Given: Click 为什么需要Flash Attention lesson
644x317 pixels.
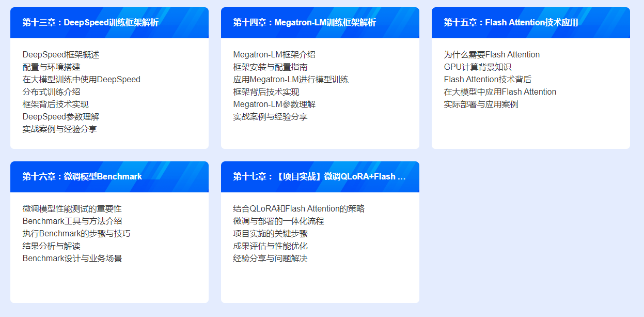Looking at the screenshot, I should [x=492, y=55].
